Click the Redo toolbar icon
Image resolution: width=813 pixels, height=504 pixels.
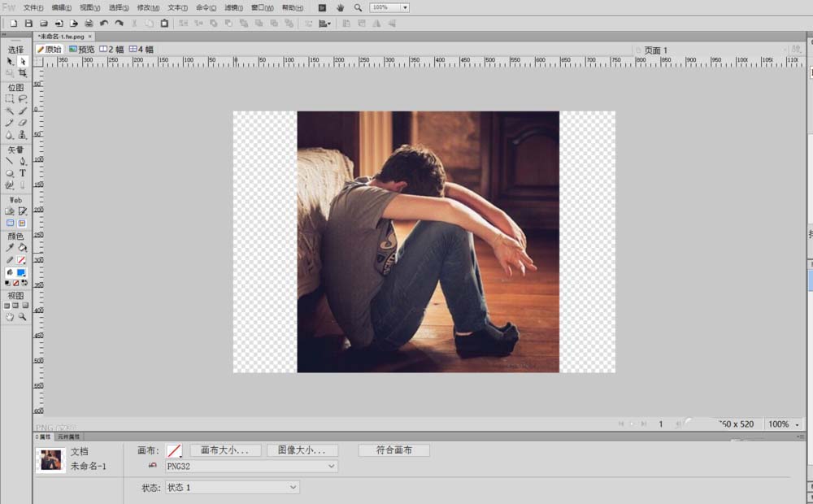pyautogui.click(x=119, y=24)
